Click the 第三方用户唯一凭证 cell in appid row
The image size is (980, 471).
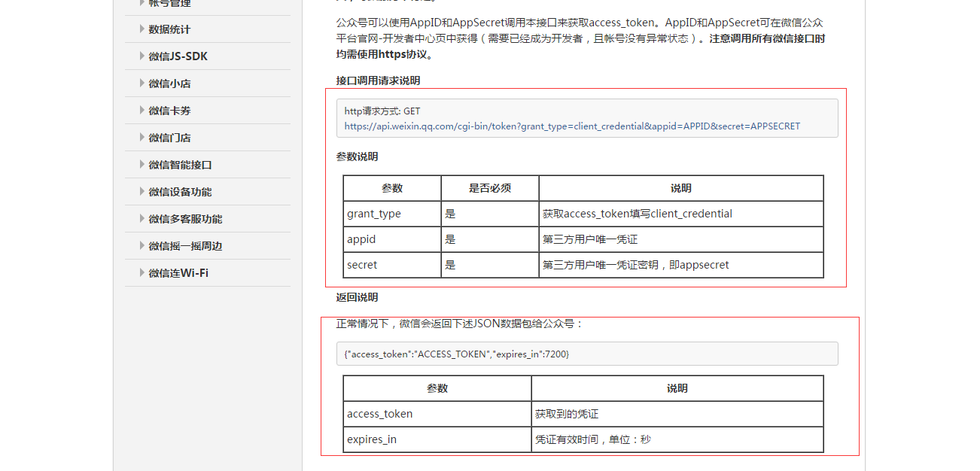coord(681,239)
